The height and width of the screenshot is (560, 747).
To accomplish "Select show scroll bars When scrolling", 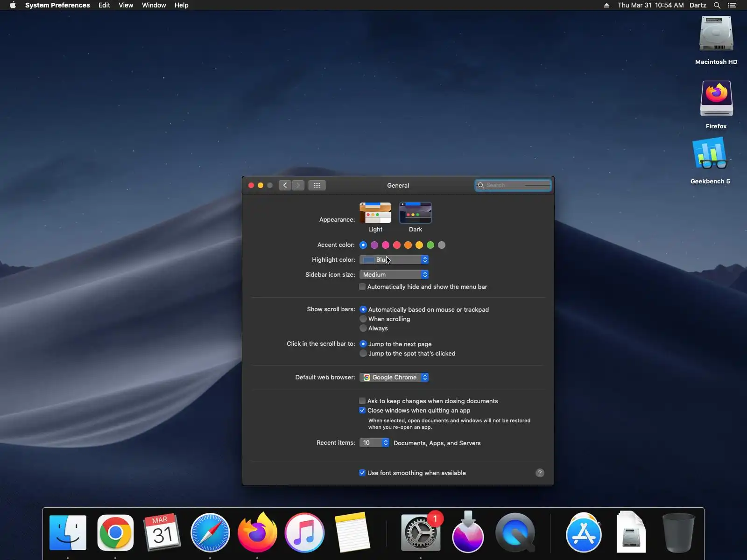I will tap(363, 319).
